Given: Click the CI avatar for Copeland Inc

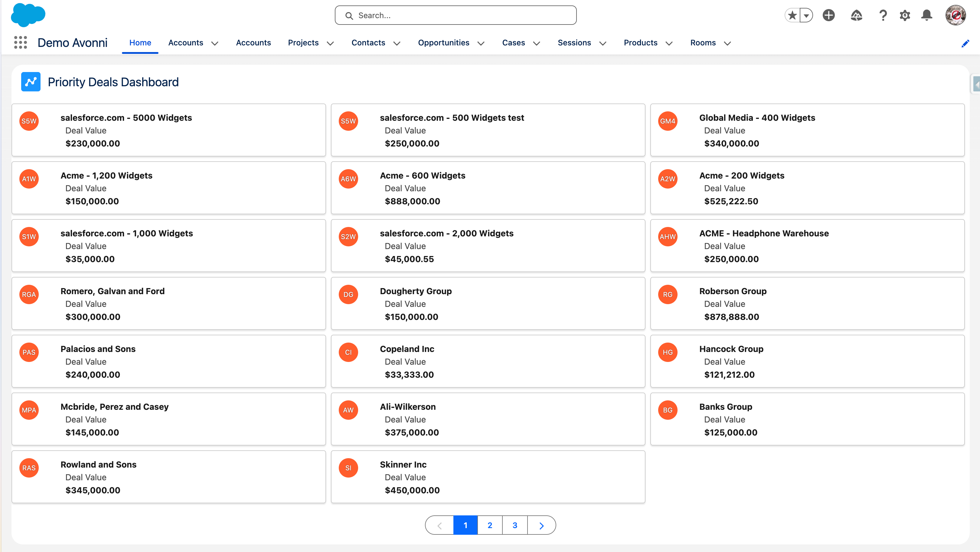Looking at the screenshot, I should point(348,353).
